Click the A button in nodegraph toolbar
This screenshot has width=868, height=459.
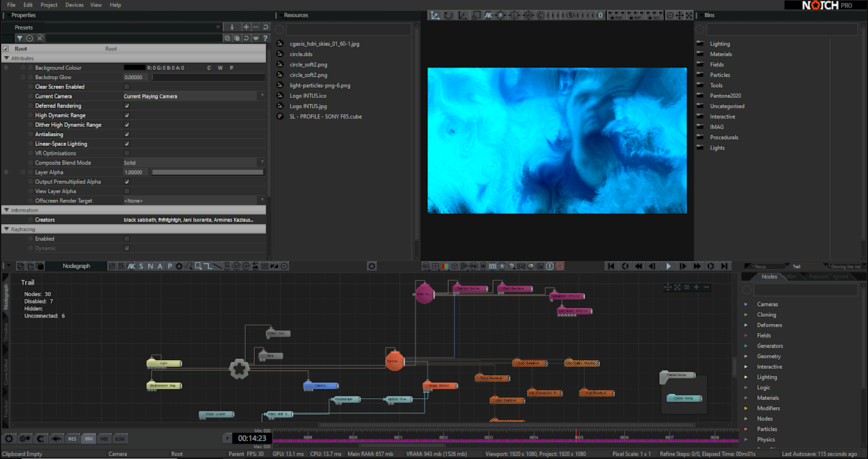coord(160,266)
